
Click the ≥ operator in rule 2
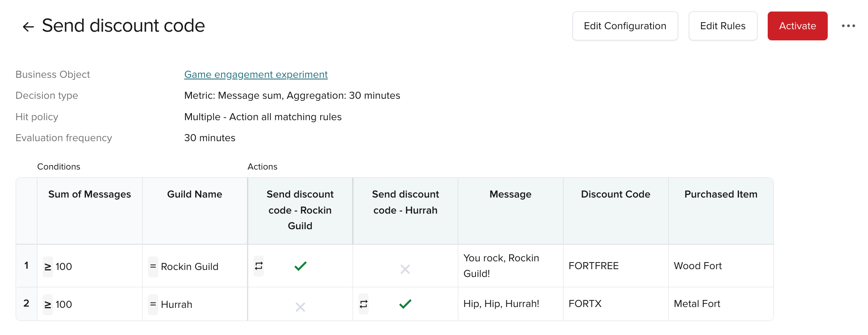pyautogui.click(x=48, y=305)
